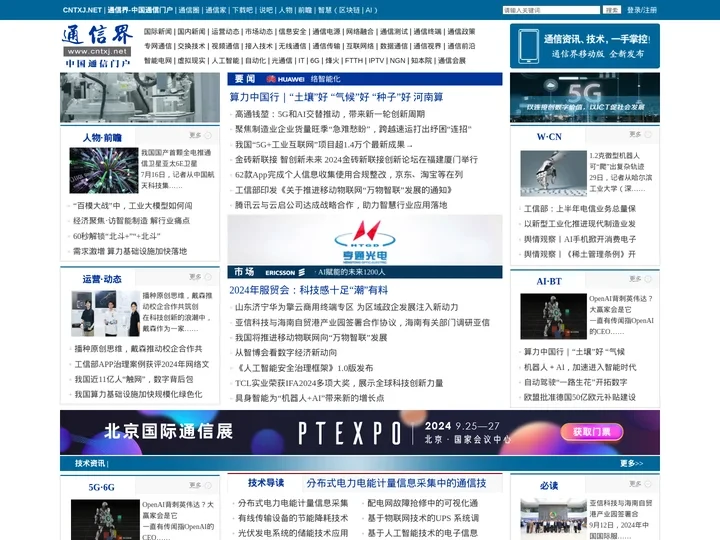Click the 通信界 site logo
The width and height of the screenshot is (720, 540).
tap(97, 46)
